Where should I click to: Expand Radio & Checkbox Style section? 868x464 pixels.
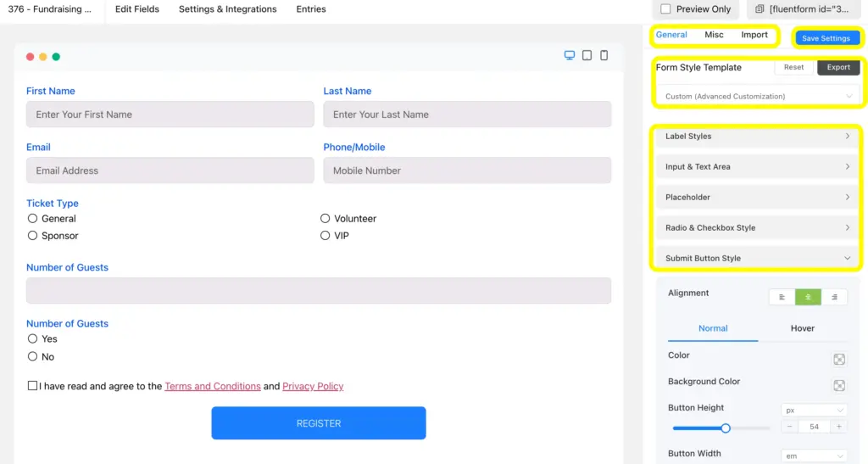click(757, 227)
